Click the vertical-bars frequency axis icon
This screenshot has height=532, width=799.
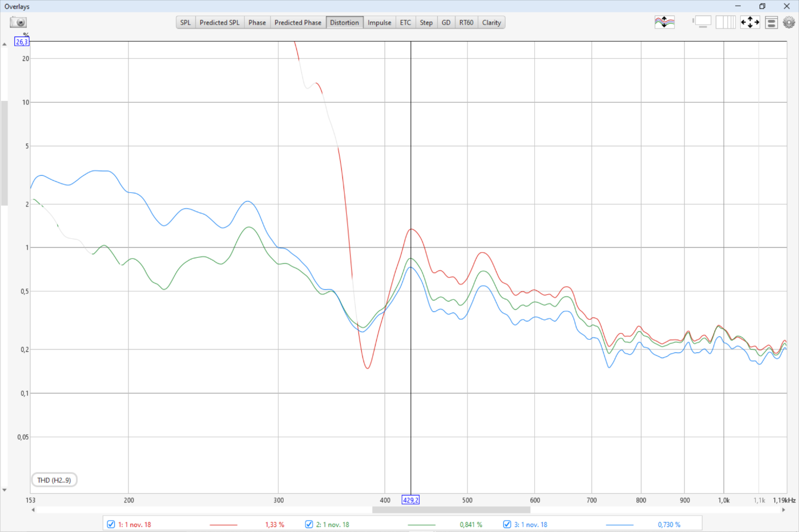[725, 22]
